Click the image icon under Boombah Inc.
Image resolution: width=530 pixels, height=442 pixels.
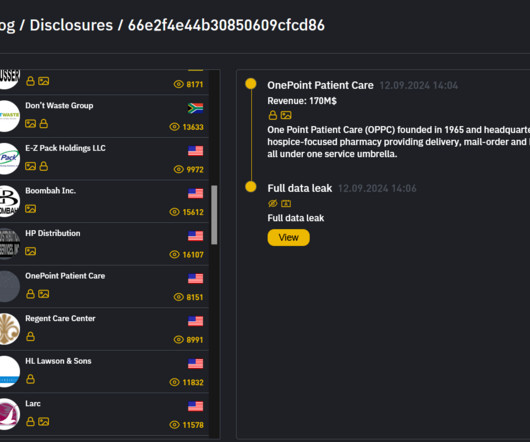click(30, 209)
